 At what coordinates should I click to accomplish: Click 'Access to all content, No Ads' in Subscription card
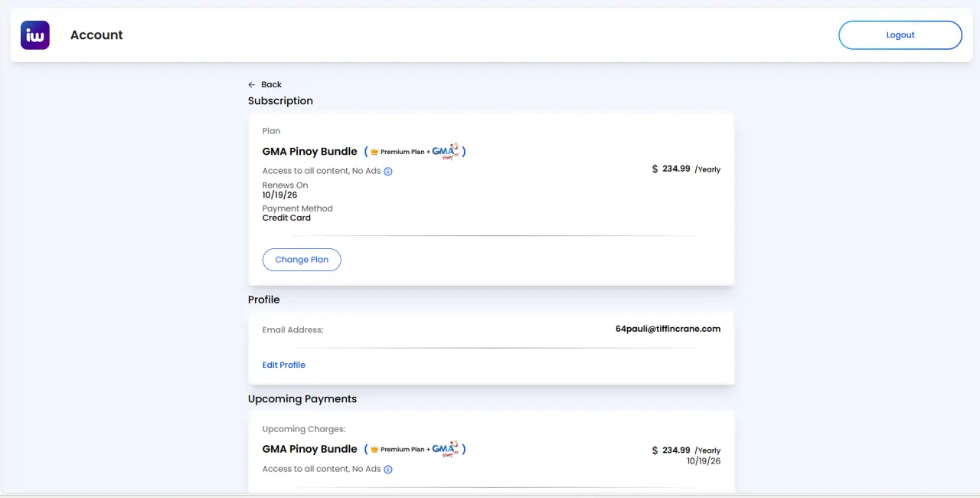[x=322, y=171]
